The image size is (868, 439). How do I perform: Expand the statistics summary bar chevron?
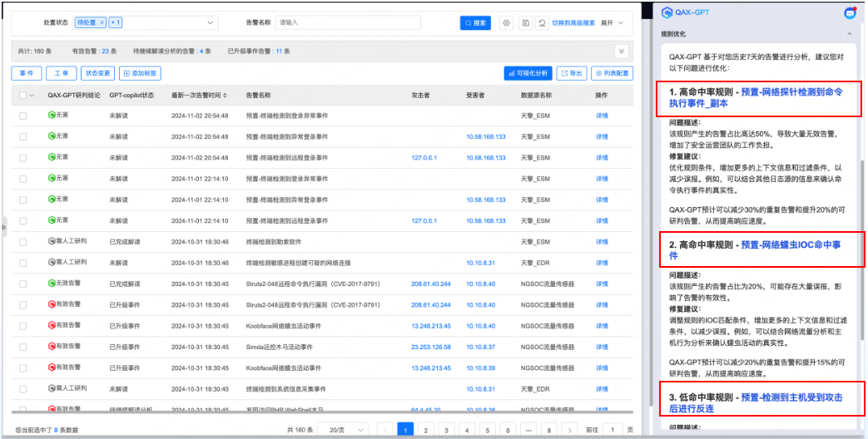point(621,52)
